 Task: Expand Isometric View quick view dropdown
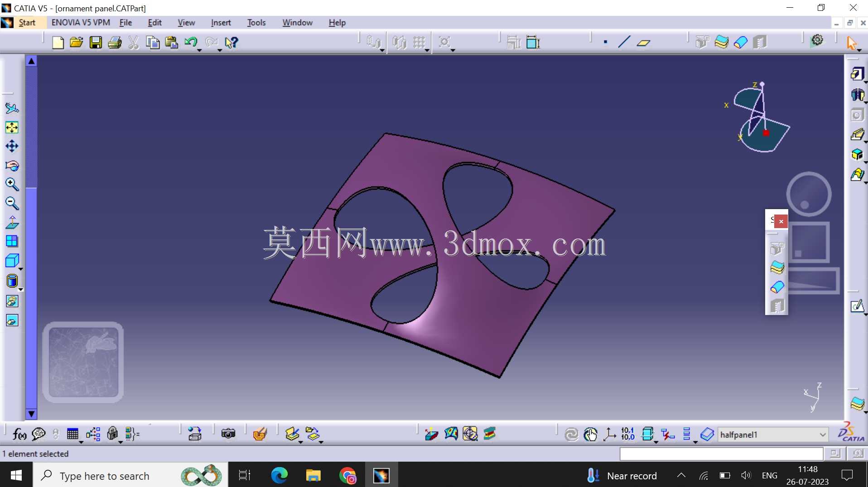point(20,269)
